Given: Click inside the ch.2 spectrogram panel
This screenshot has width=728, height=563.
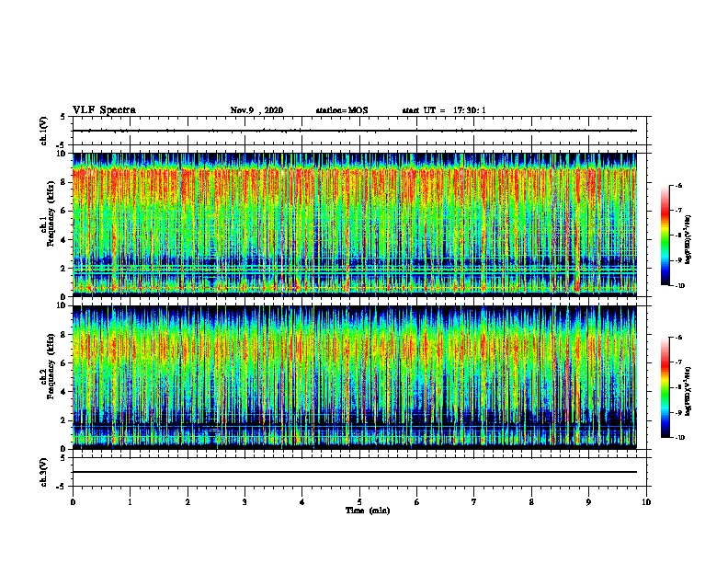Looking at the screenshot, I should (x=355, y=377).
